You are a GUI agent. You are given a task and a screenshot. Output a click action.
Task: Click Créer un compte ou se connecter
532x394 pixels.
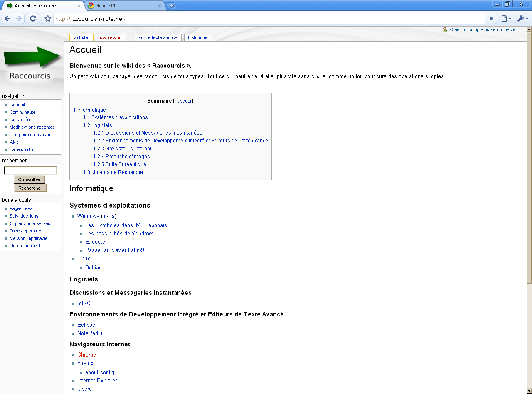(x=483, y=29)
